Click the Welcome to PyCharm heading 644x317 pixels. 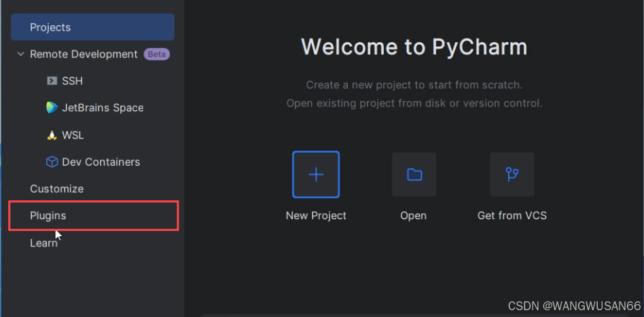tap(414, 47)
